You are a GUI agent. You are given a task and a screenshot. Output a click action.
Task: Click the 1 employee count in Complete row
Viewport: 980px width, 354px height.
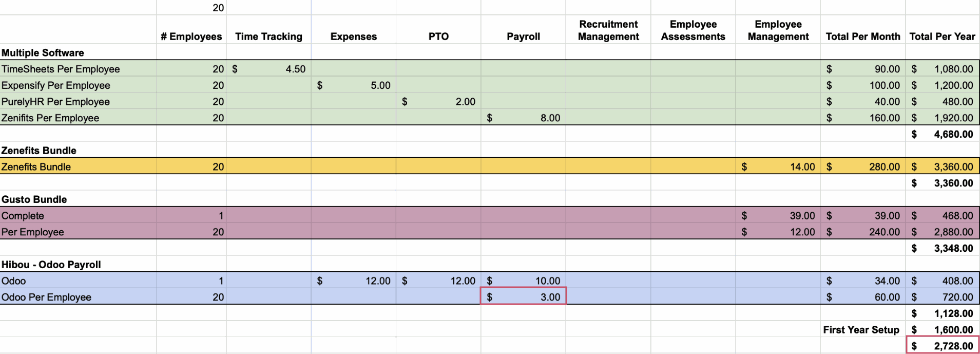[191, 216]
